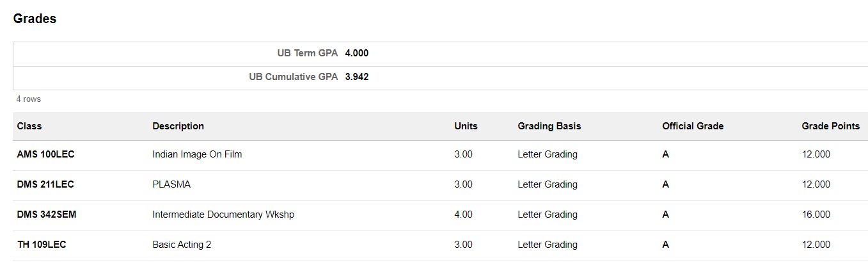Select the Grading Basis column header
This screenshot has width=868, height=267.
549,126
